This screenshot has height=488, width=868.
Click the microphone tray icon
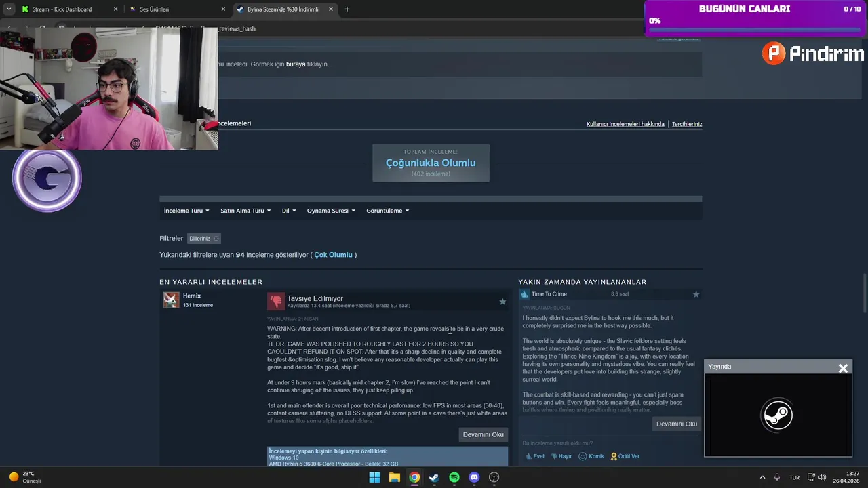click(777, 477)
